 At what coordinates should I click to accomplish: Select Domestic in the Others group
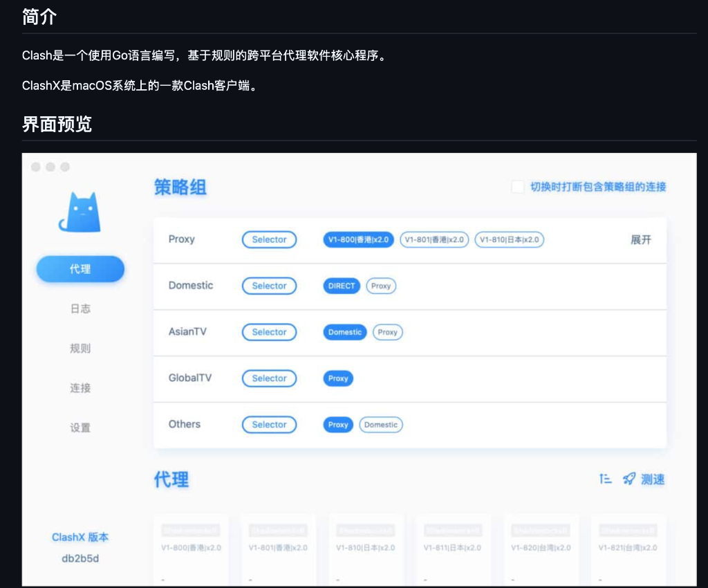(381, 425)
